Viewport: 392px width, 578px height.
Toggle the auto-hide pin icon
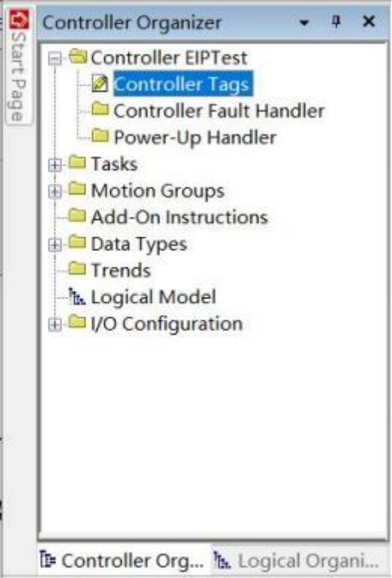tap(336, 22)
